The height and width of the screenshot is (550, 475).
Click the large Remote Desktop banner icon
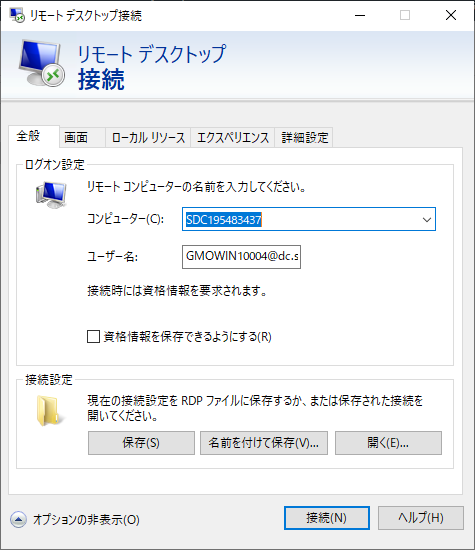pos(42,63)
